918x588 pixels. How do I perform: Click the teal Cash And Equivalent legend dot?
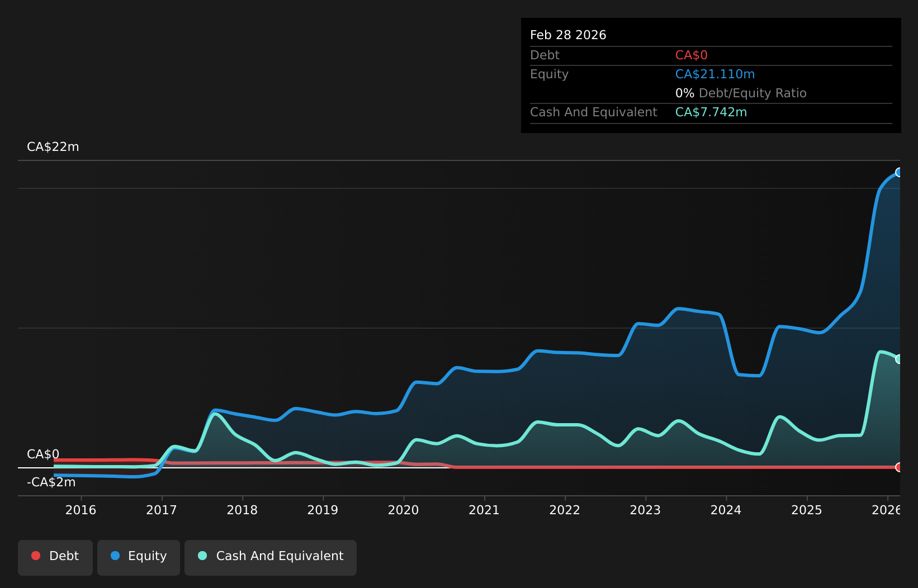202,556
